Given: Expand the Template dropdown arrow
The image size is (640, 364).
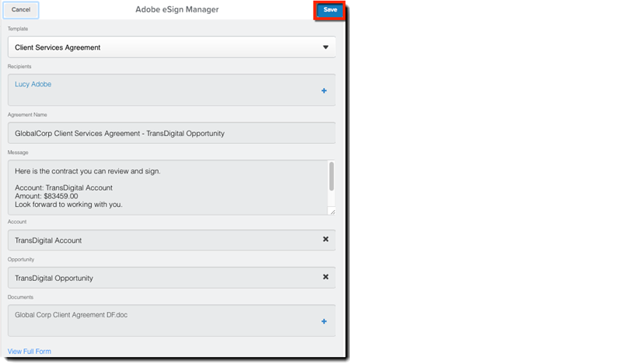Looking at the screenshot, I should pyautogui.click(x=326, y=47).
